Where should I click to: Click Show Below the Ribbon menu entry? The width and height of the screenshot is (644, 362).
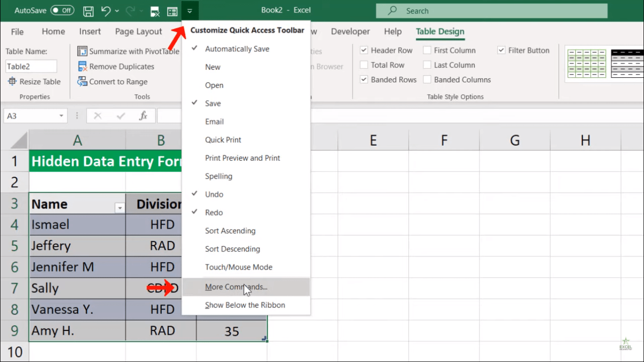click(245, 305)
